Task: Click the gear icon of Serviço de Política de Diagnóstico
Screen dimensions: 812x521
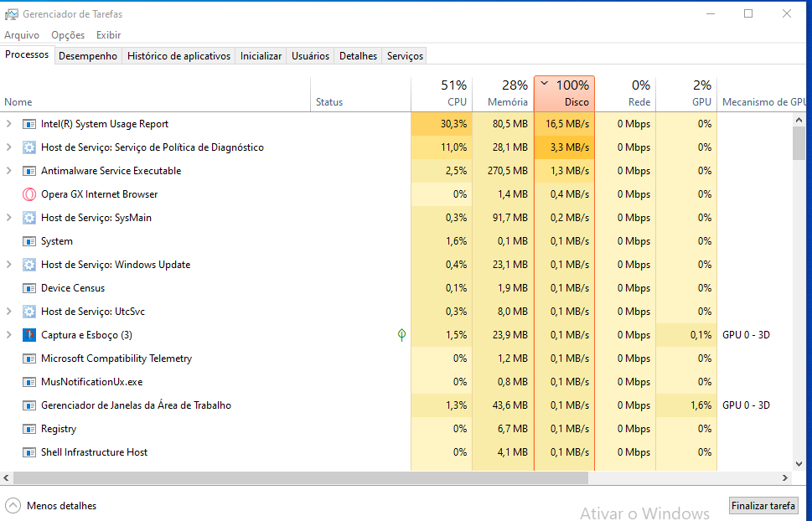Action: click(x=29, y=147)
